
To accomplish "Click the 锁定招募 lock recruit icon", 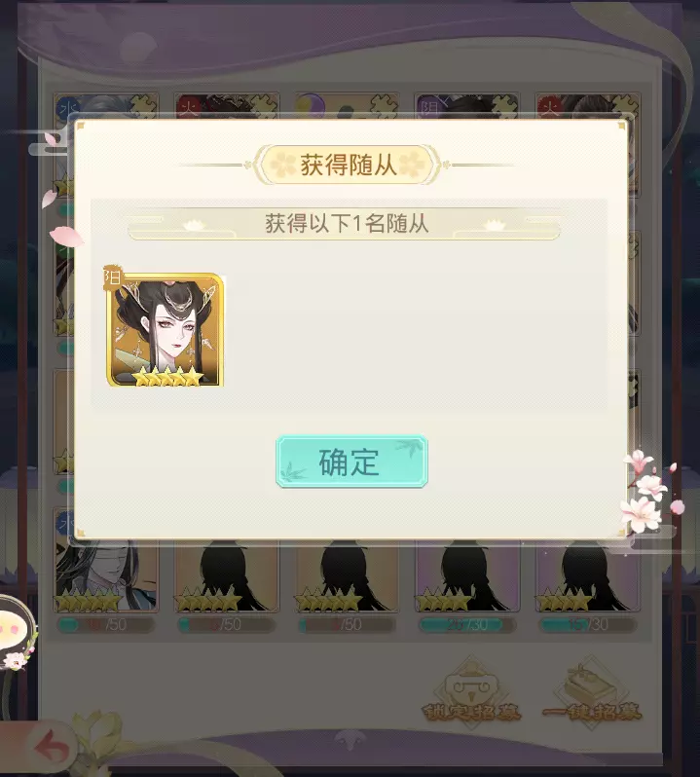I will (471, 693).
